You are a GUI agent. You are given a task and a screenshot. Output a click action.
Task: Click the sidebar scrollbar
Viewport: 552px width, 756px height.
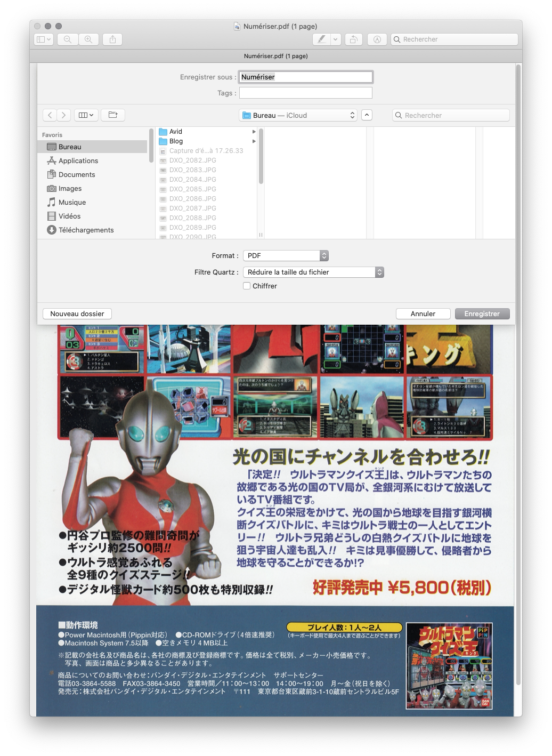[151, 146]
